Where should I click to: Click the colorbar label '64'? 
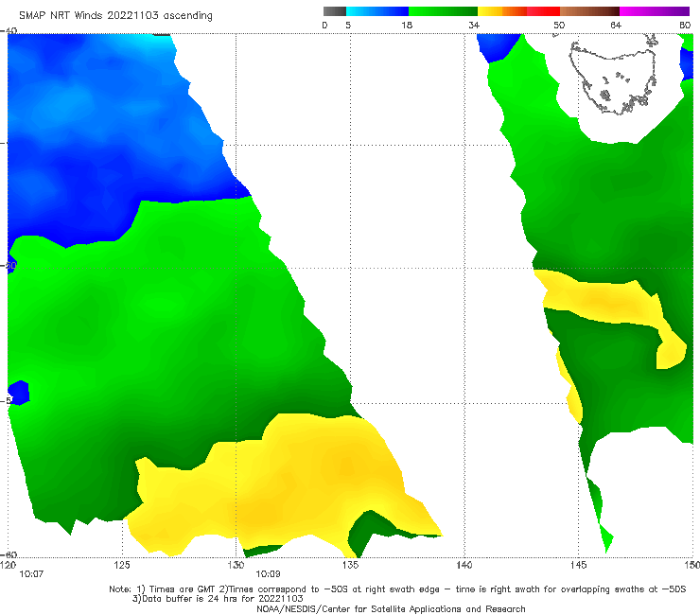(616, 26)
